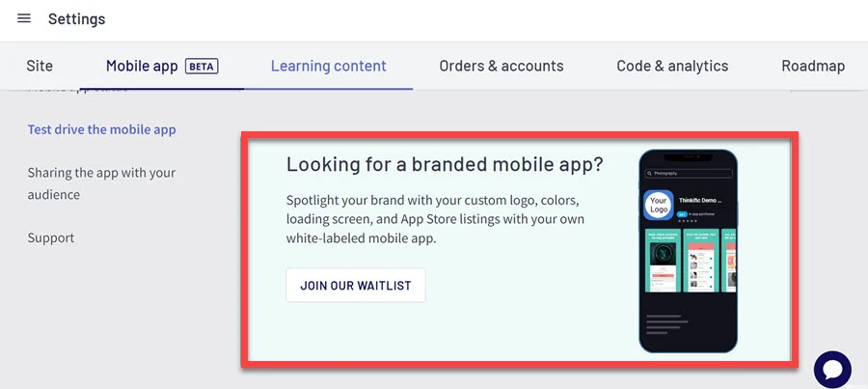Click the BETA badge label
This screenshot has width=868, height=389.
(202, 67)
